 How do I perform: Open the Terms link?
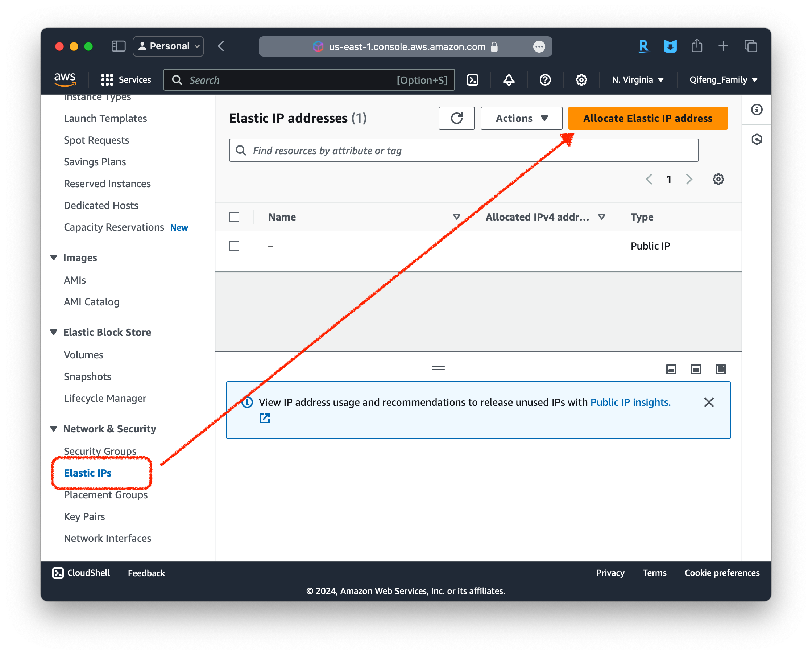(x=654, y=573)
